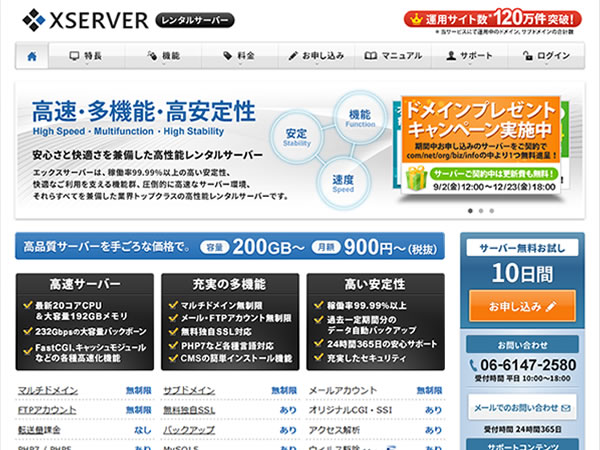The image size is (600, 450).
Task: Click 高速・多機能・高安定性 headline
Action: 143,112
